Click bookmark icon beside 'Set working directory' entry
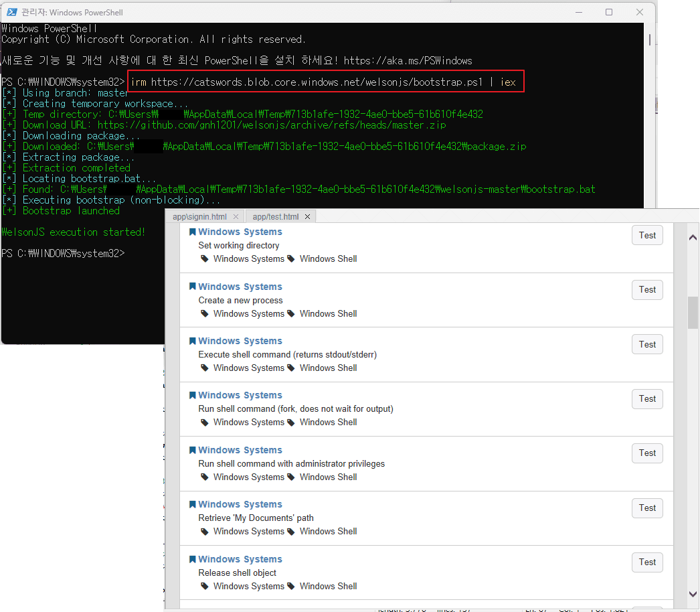700x612 pixels. click(x=193, y=232)
